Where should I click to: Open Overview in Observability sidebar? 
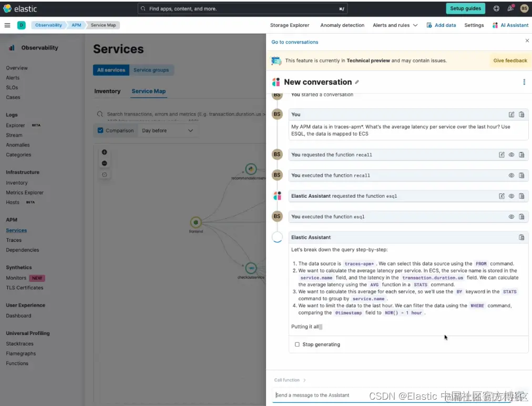[17, 68]
